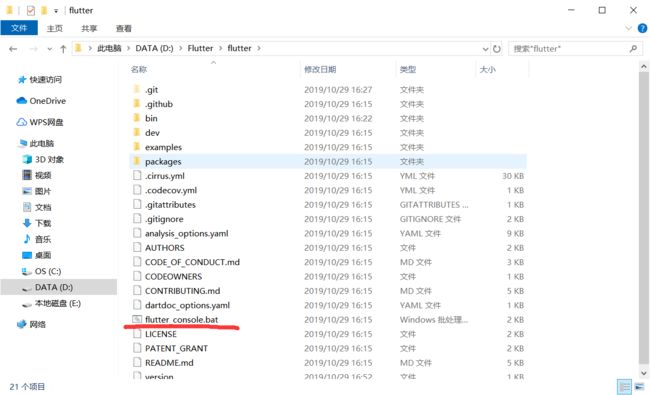Select DATA (D:) in the breadcrumb path
This screenshot has width=650, height=395.
pyautogui.click(x=154, y=48)
